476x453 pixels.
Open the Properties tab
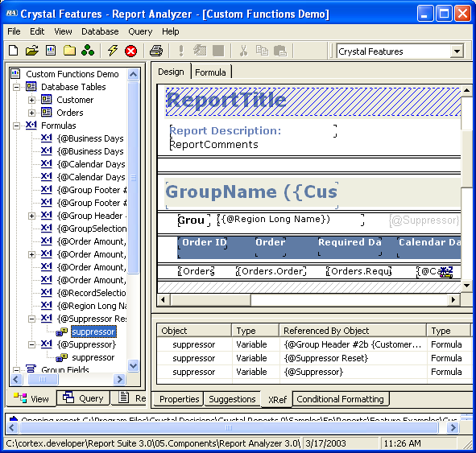[x=179, y=399]
